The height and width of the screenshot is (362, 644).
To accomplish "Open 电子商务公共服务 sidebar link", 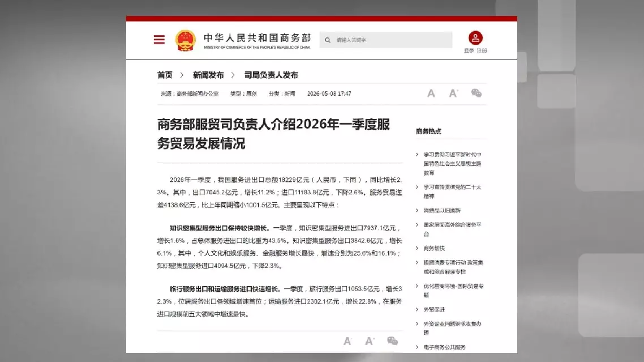I will point(444,347).
